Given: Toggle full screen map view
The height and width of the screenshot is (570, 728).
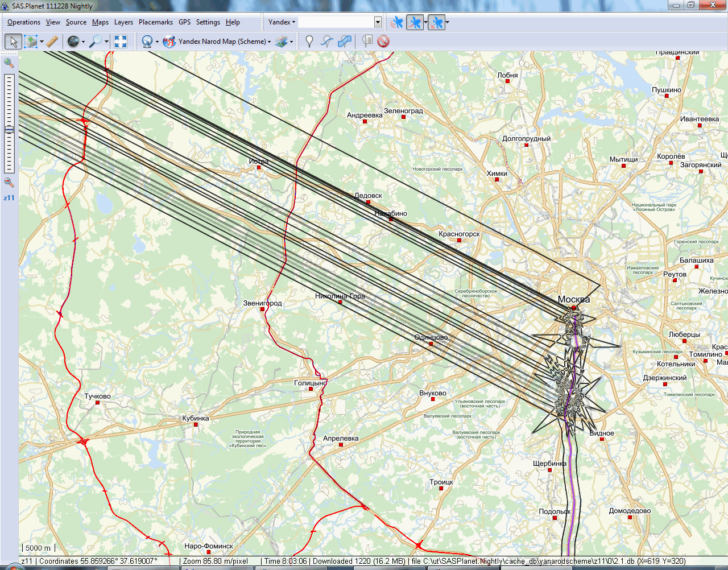Looking at the screenshot, I should [120, 42].
